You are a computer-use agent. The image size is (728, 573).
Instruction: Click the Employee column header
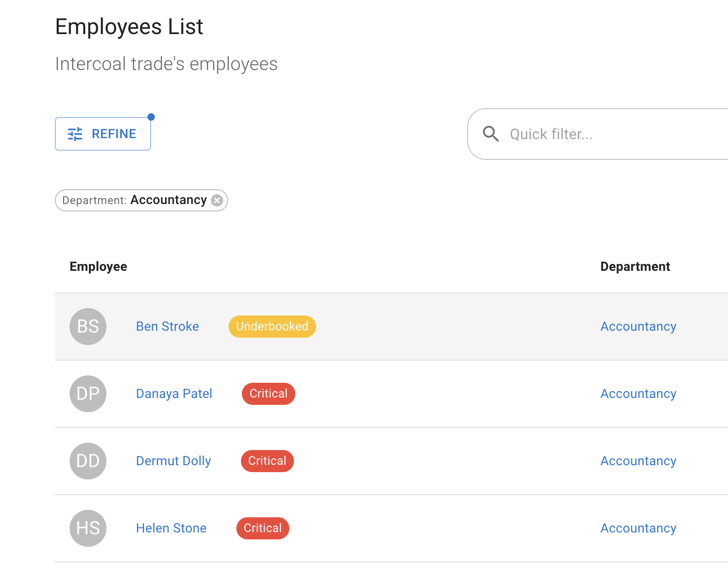[x=99, y=267]
